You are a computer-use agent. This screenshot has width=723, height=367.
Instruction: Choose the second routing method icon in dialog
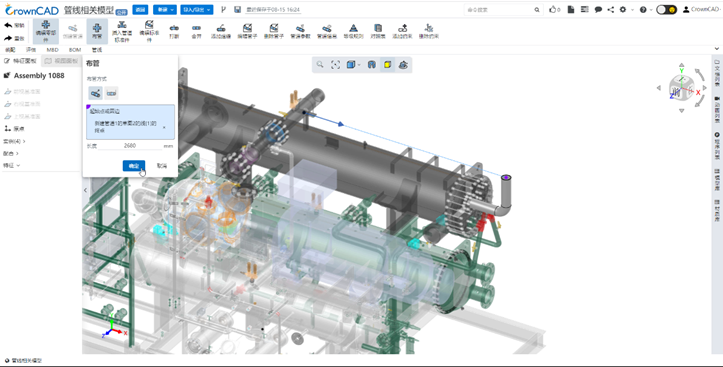[111, 93]
